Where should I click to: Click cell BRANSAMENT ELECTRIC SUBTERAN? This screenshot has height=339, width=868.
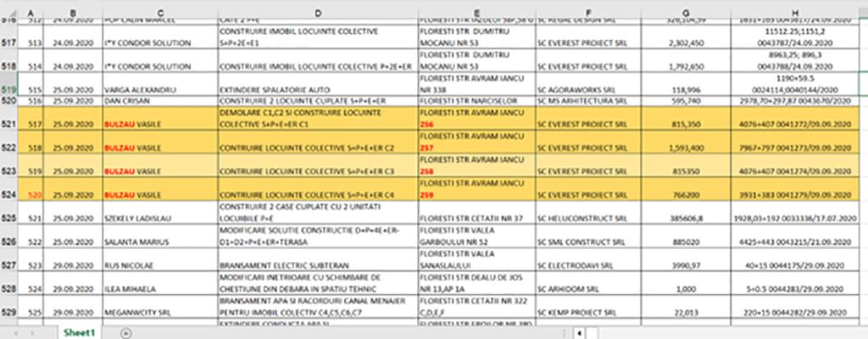coord(319,260)
